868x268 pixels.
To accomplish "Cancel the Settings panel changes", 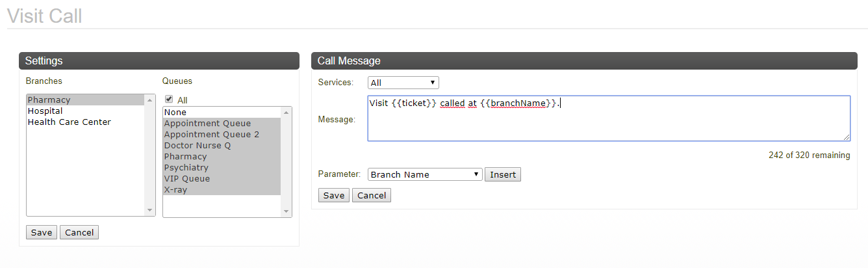I will (79, 232).
